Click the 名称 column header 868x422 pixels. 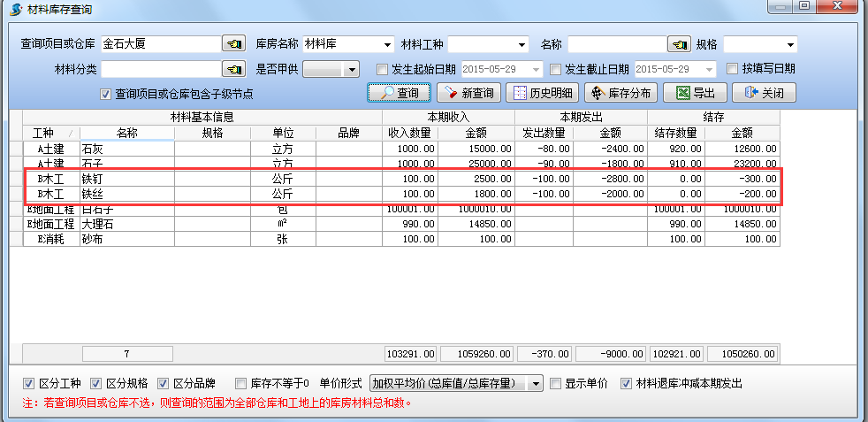pos(126,134)
